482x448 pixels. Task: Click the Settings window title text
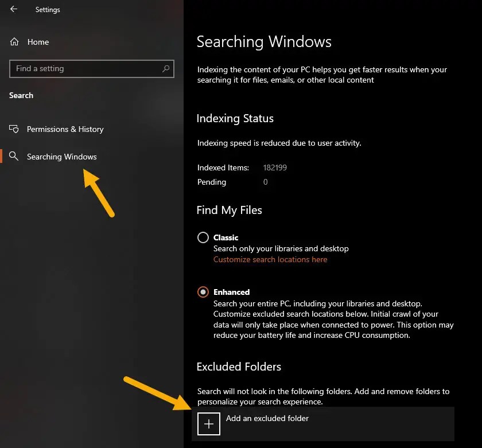[48, 10]
